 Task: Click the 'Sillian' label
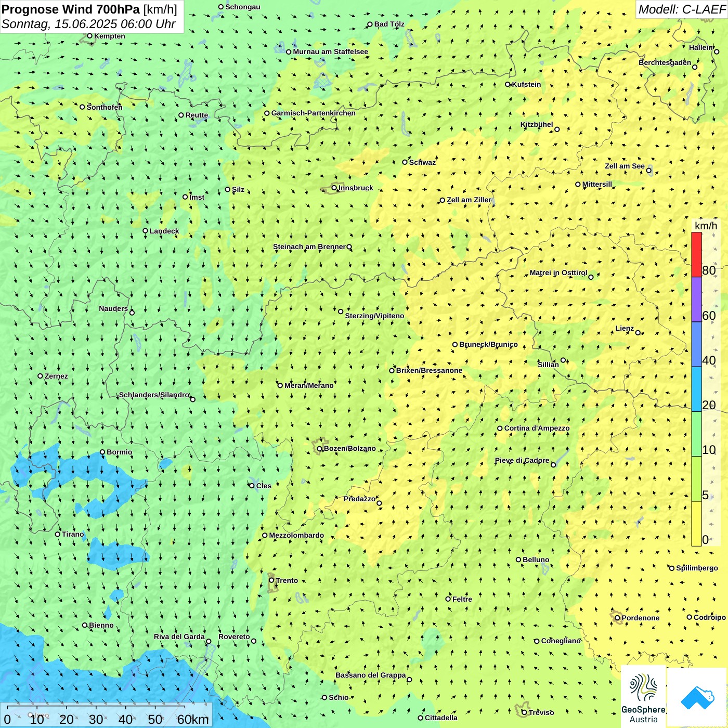click(x=548, y=365)
